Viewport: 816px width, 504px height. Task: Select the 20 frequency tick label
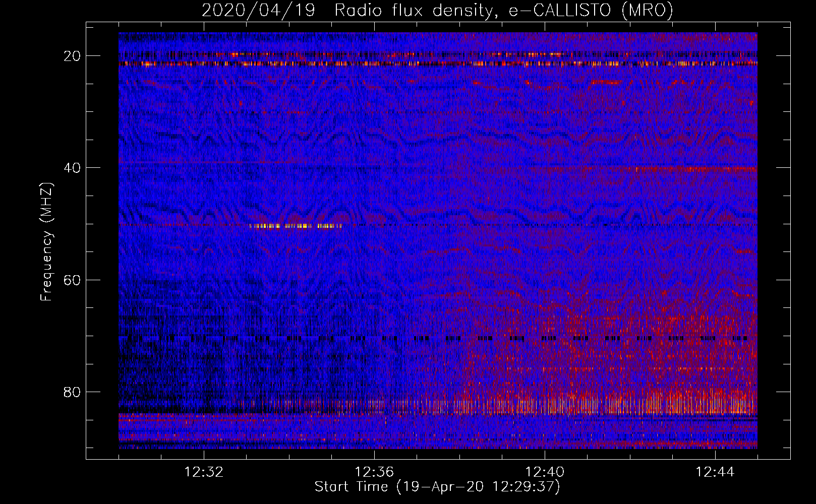click(x=72, y=56)
